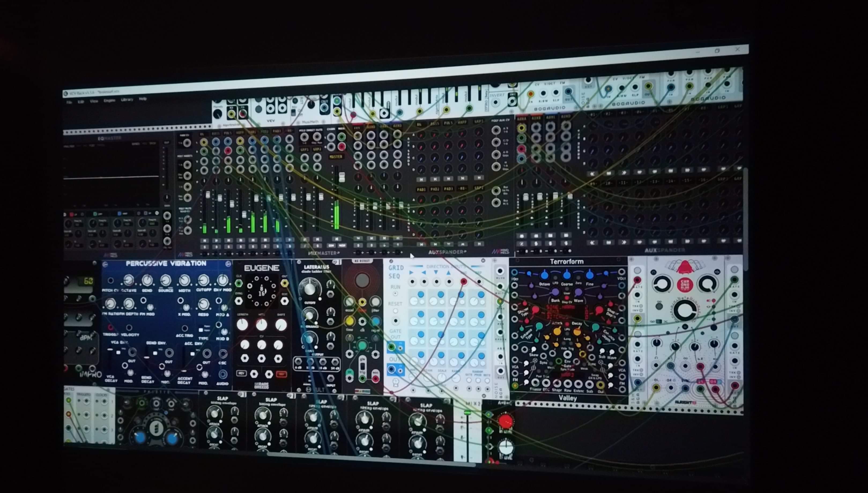
Task: Click the LENGTH knob on Eugene
Action: [242, 325]
